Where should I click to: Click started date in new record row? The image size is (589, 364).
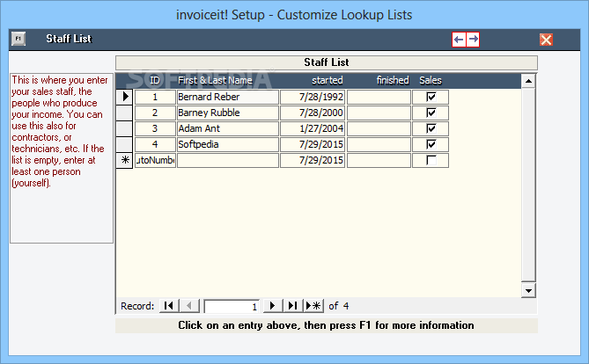313,160
